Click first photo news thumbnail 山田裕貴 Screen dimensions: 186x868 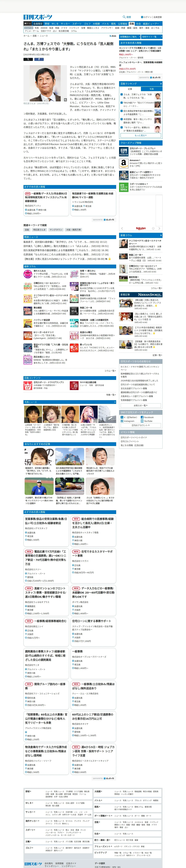point(33,414)
